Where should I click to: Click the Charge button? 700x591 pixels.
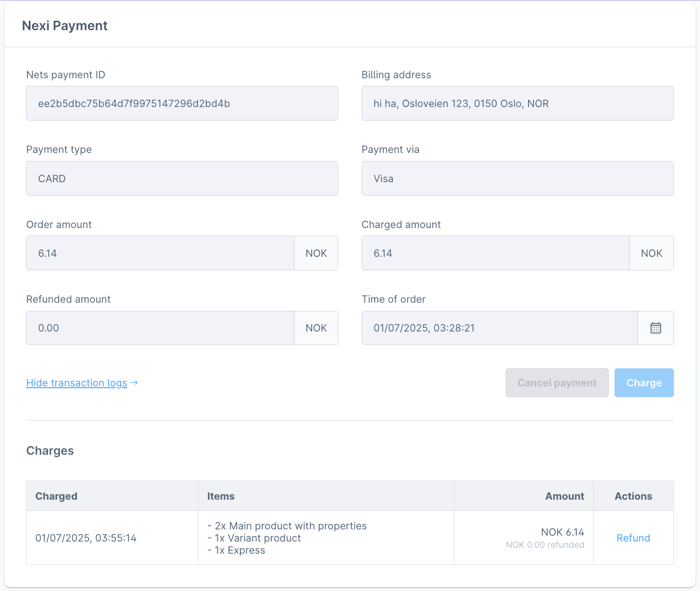coord(644,382)
